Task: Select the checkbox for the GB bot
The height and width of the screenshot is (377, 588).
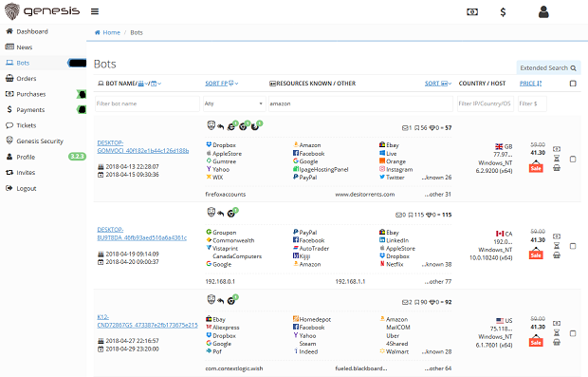Action: 573,160
